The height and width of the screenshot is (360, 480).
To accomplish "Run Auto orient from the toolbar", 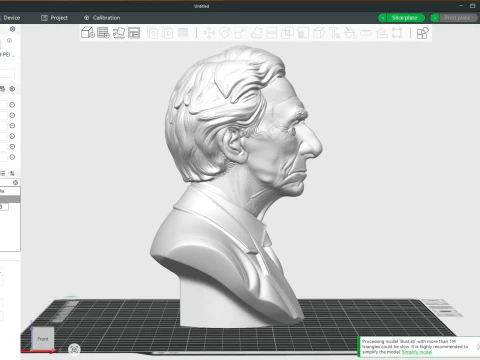I will click(x=119, y=33).
